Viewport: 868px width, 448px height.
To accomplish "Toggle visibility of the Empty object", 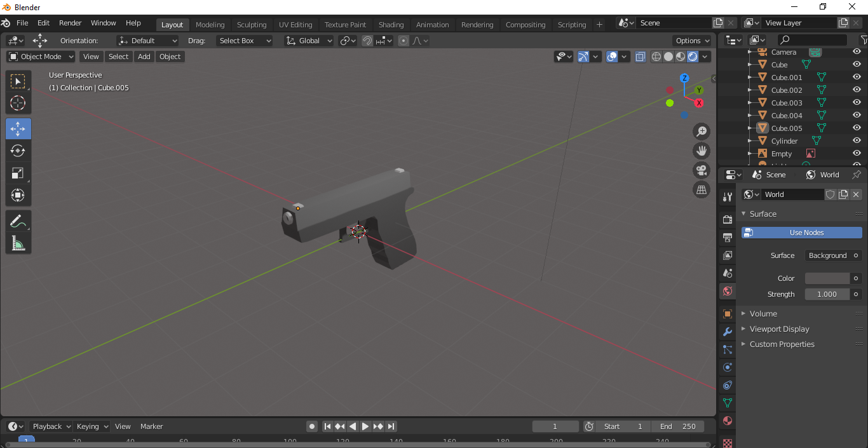I will pos(857,154).
